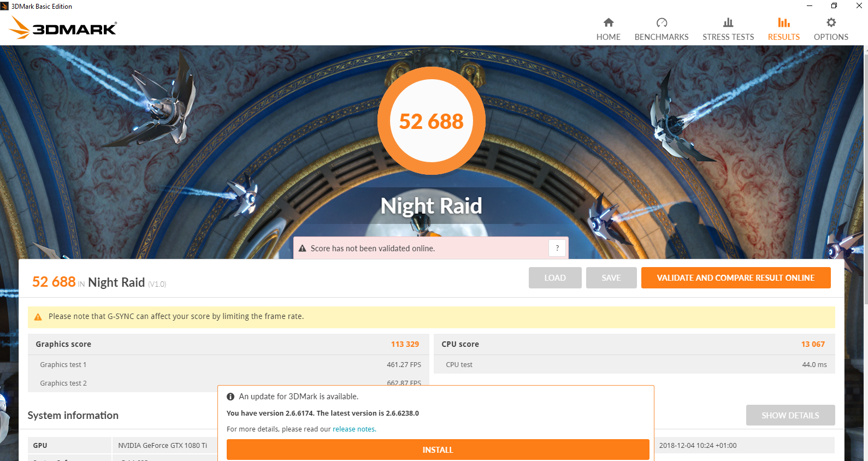Click the 461.27 FPS value

coord(404,364)
